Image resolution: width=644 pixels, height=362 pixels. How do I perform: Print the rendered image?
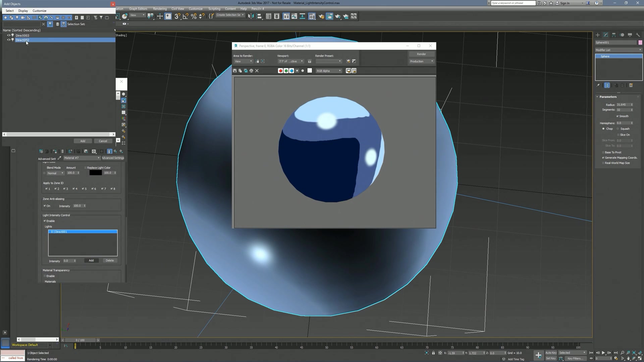[251, 71]
